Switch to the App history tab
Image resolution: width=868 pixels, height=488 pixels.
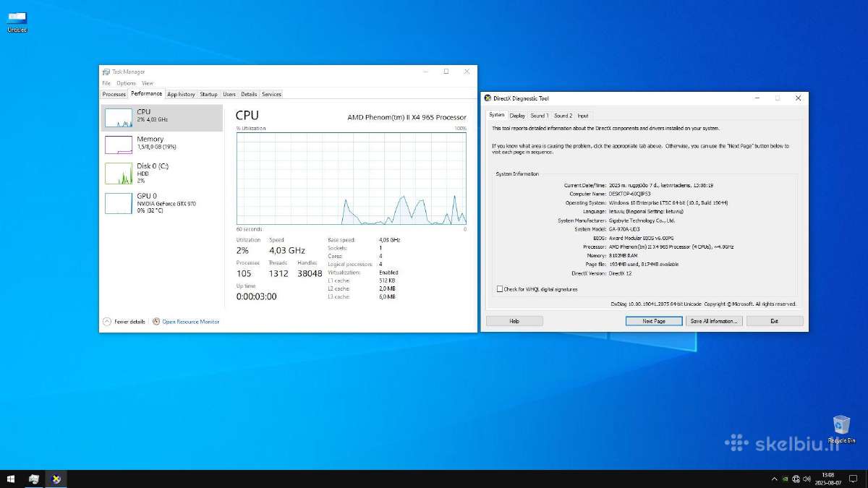181,94
